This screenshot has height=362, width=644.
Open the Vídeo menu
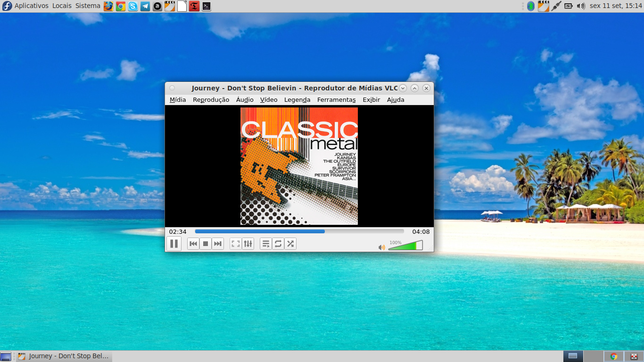pos(269,99)
